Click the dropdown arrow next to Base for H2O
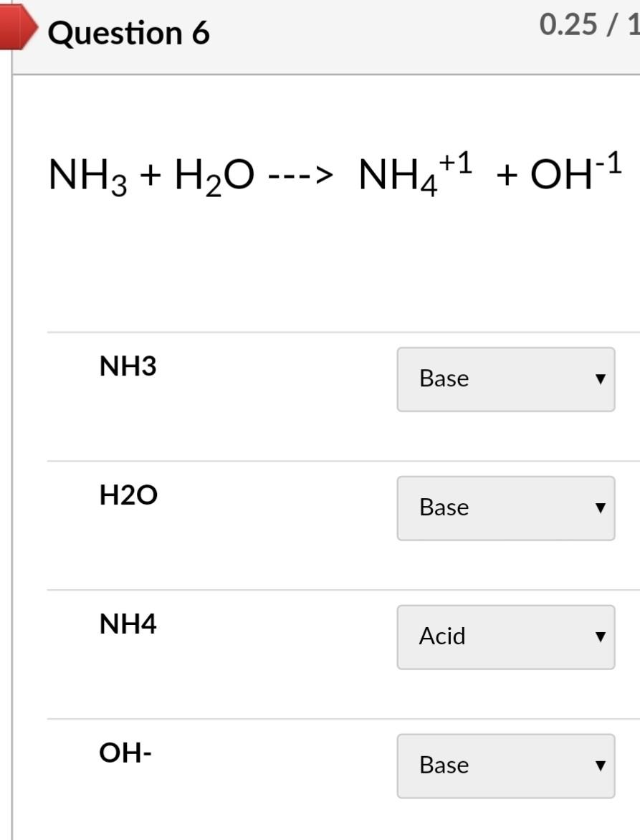The height and width of the screenshot is (840, 640). [599, 508]
